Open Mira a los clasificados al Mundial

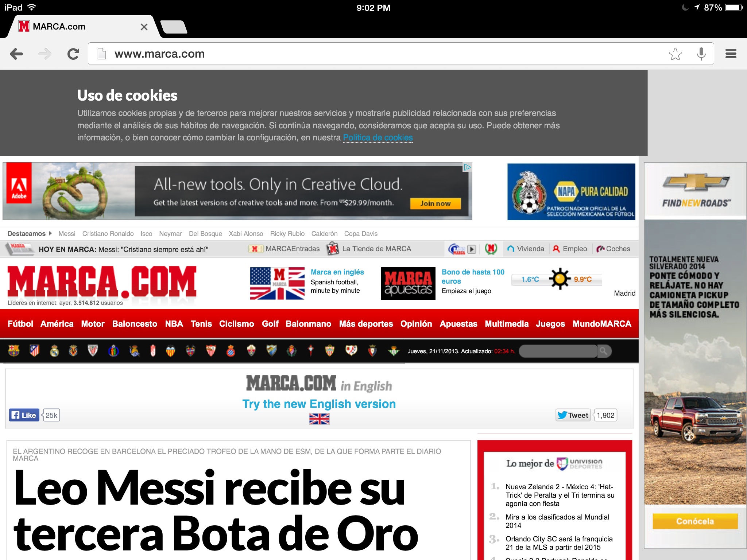pos(557,521)
